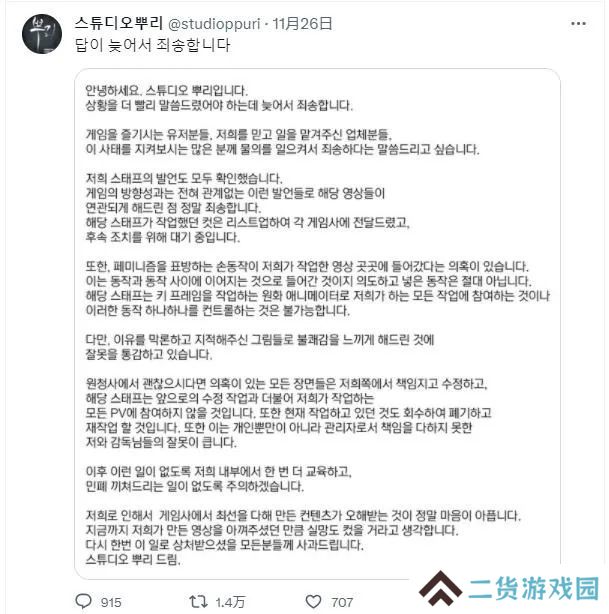Click the 707 like count
This screenshot has height=614, width=609.
[342, 602]
